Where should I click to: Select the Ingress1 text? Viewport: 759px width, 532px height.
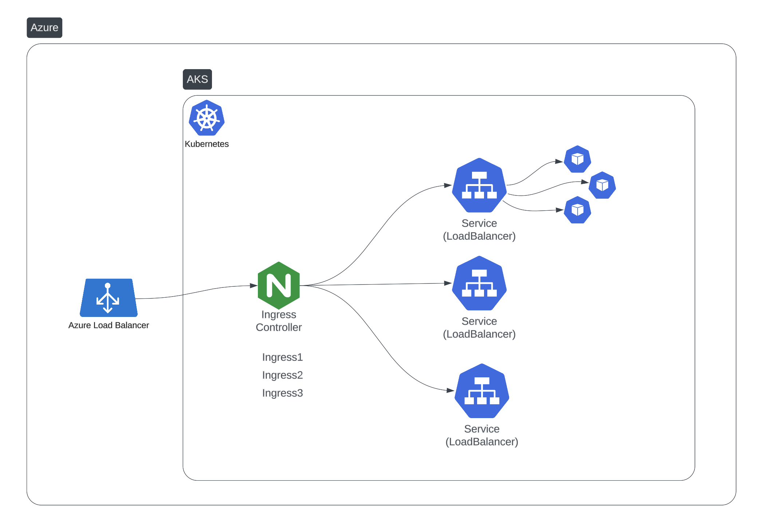(283, 357)
